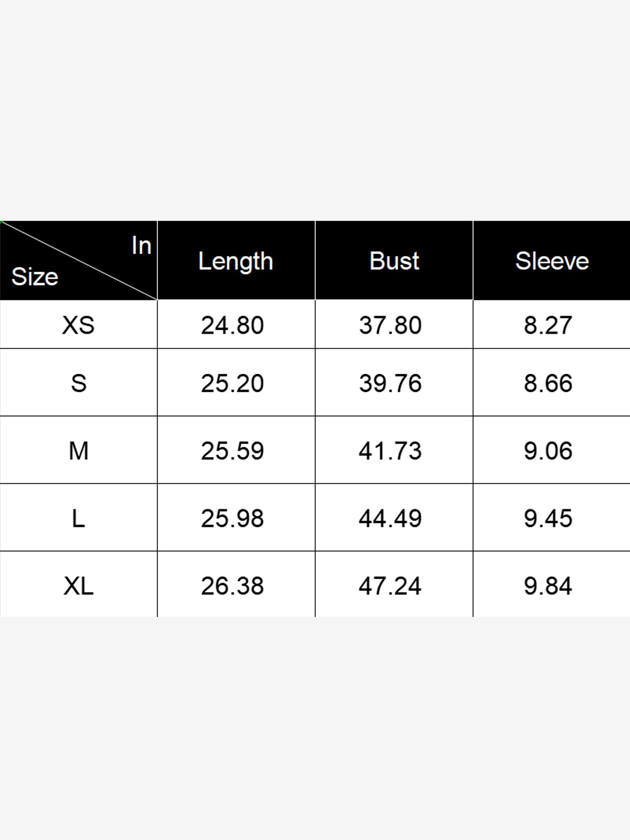Screen dimensions: 630x840
Task: Click the 39.76 bust value
Action: [x=390, y=383]
